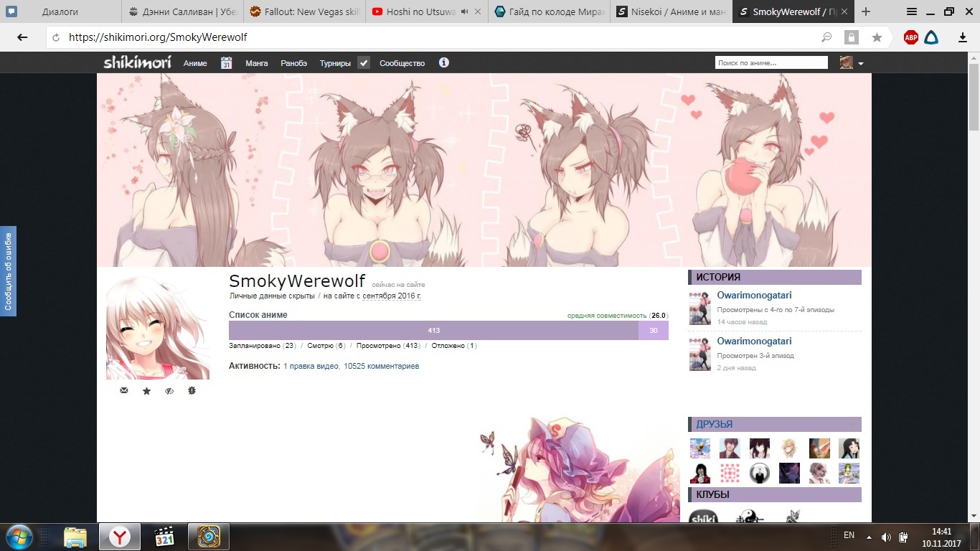Open the calendar icon in Shikimori navbar

click(x=226, y=63)
